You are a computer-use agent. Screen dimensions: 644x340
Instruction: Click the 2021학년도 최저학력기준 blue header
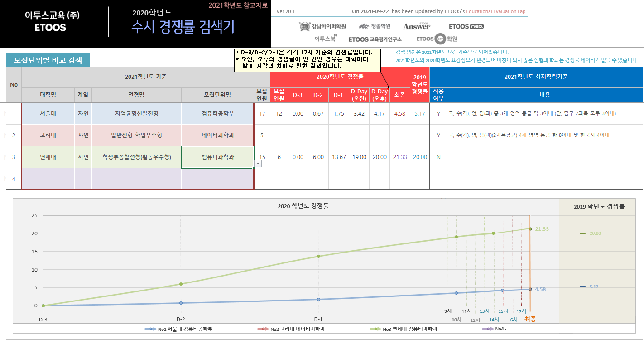point(536,77)
